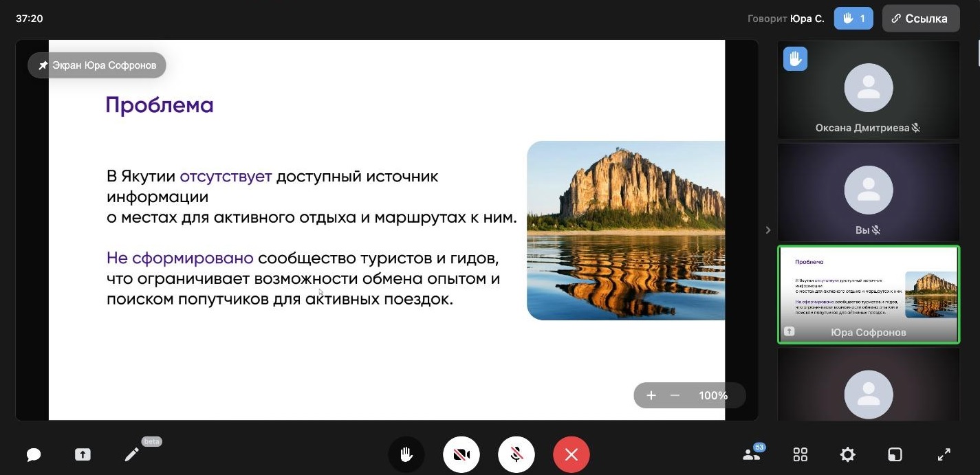Screen dimensions: 980x475
Task: Open settings gear icon
Action: pyautogui.click(x=848, y=454)
